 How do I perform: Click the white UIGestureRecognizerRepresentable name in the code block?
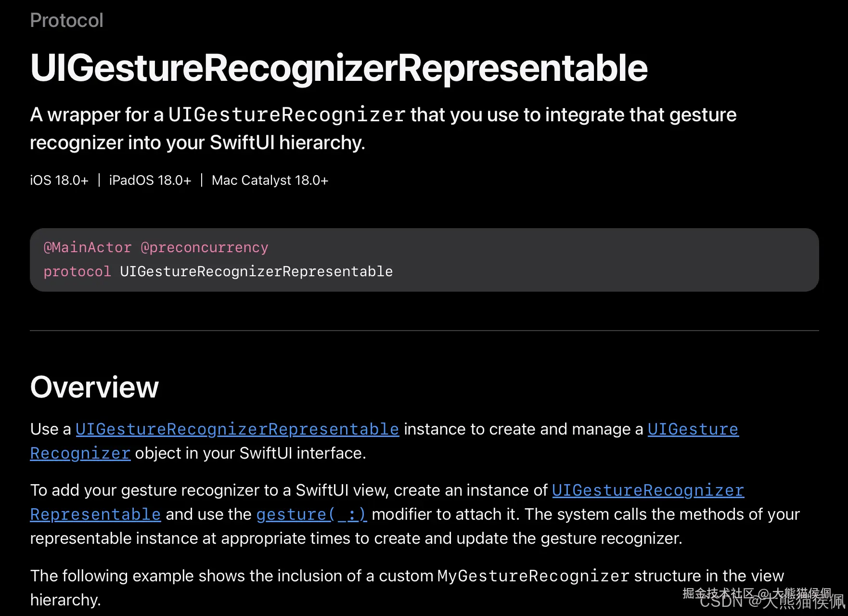point(256,271)
